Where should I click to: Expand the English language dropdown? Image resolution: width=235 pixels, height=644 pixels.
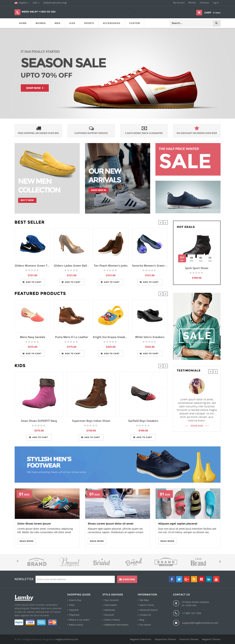pyautogui.click(x=22, y=3)
